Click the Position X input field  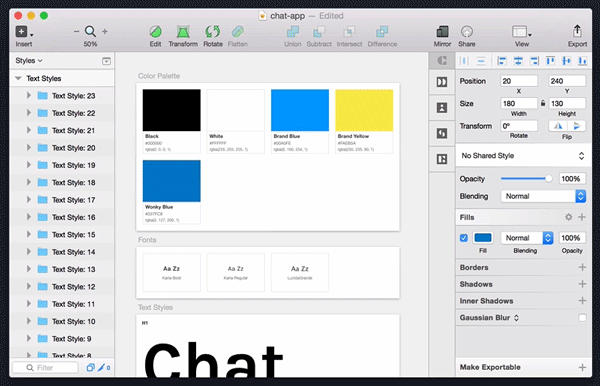pos(519,81)
